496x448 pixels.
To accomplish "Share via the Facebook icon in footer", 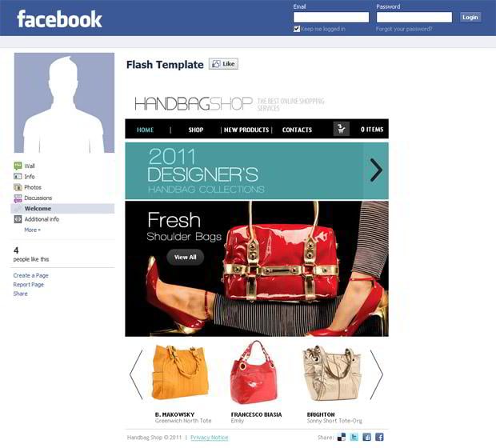I will pos(379,438).
